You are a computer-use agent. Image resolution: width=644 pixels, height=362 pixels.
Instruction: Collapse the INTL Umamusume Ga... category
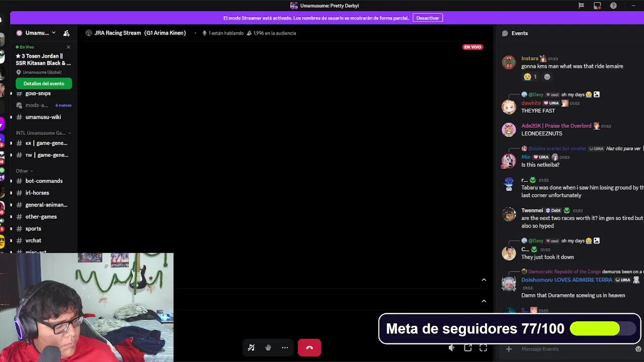coord(43,133)
